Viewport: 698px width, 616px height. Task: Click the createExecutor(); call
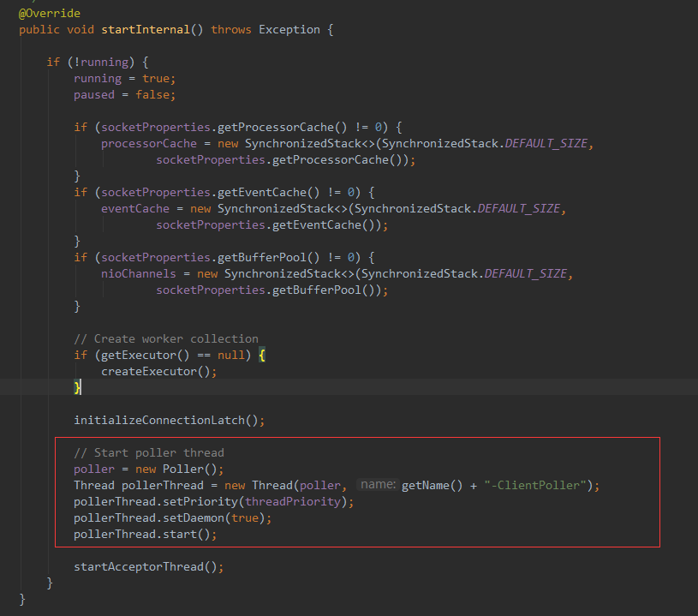tap(159, 372)
